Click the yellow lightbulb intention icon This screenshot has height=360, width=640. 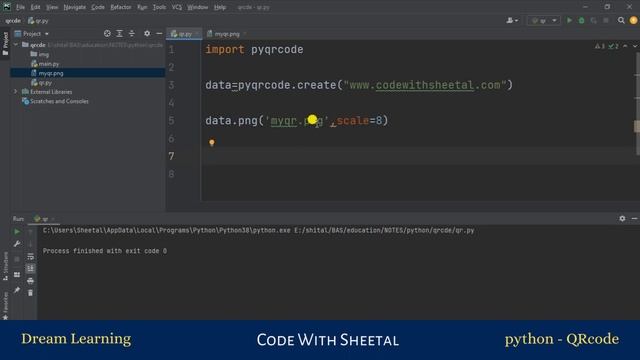coord(211,142)
